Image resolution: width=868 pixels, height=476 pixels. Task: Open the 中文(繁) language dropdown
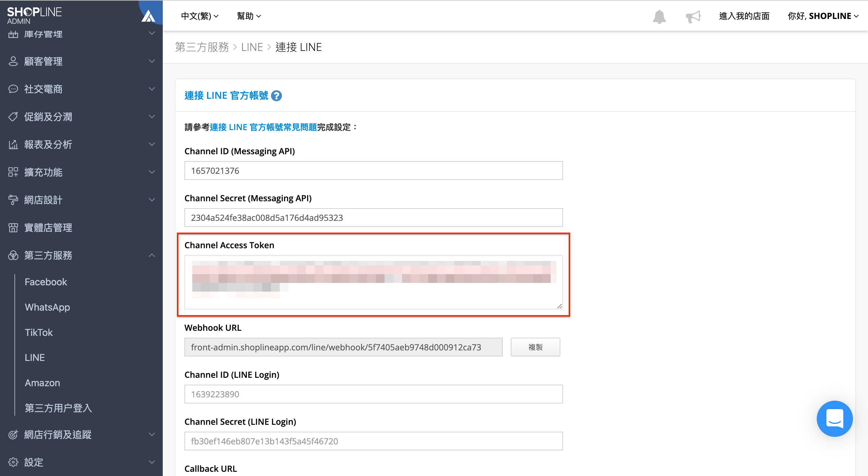click(200, 16)
